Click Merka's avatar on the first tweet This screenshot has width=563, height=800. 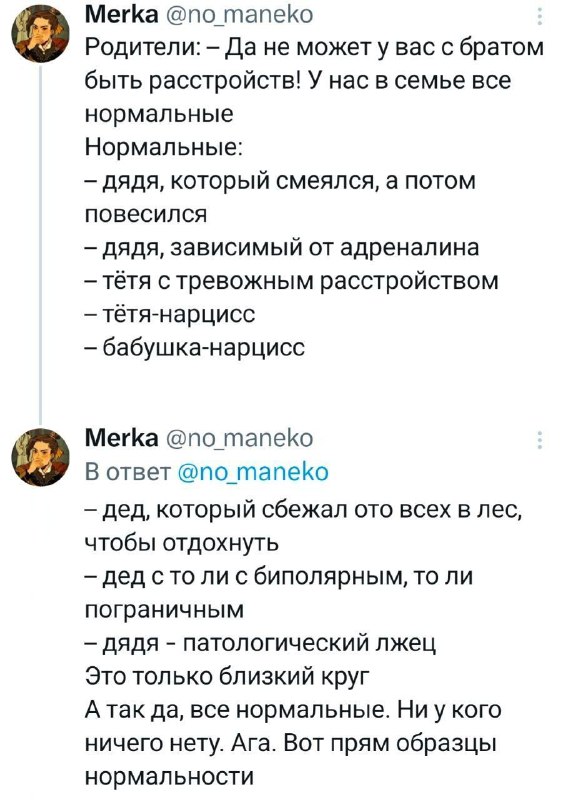tap(41, 35)
